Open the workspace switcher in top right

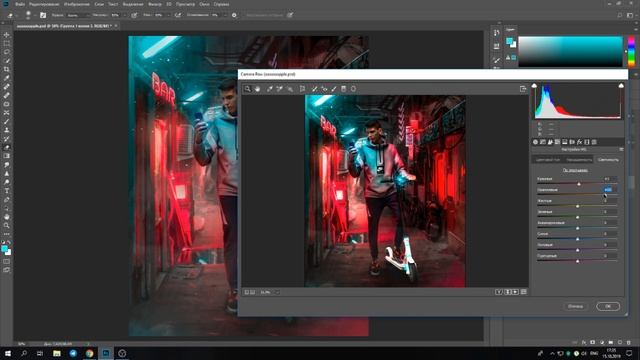[630, 15]
